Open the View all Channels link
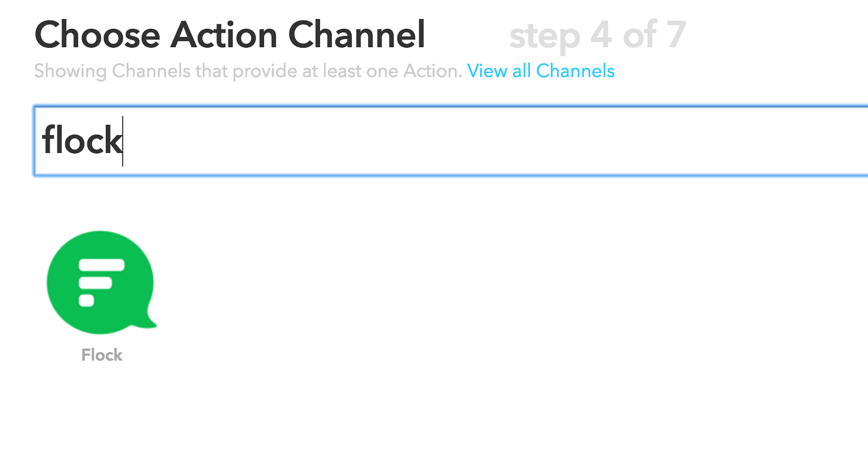Image resolution: width=868 pixels, height=453 pixels. pos(540,71)
